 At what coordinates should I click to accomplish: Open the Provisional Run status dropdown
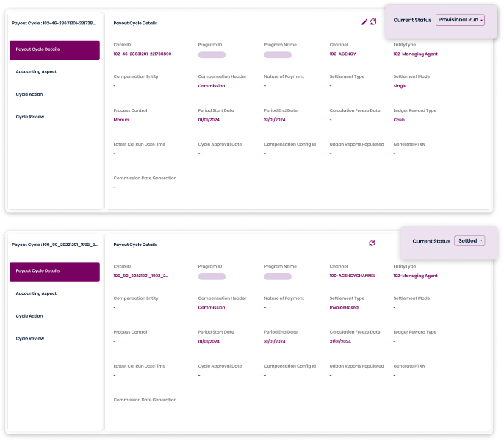point(460,20)
